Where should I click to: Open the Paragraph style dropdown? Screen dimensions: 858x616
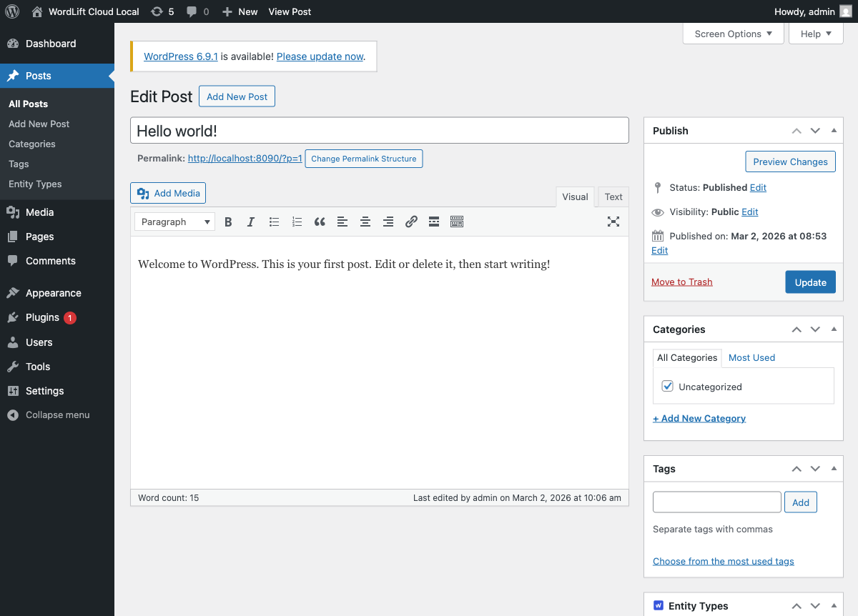(x=174, y=222)
